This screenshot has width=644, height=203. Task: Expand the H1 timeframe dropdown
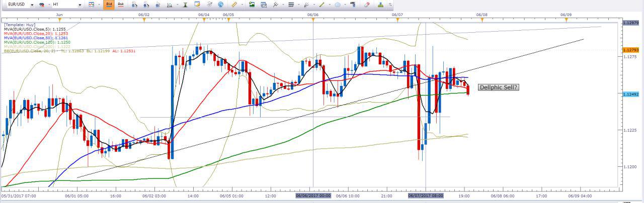(x=80, y=5)
